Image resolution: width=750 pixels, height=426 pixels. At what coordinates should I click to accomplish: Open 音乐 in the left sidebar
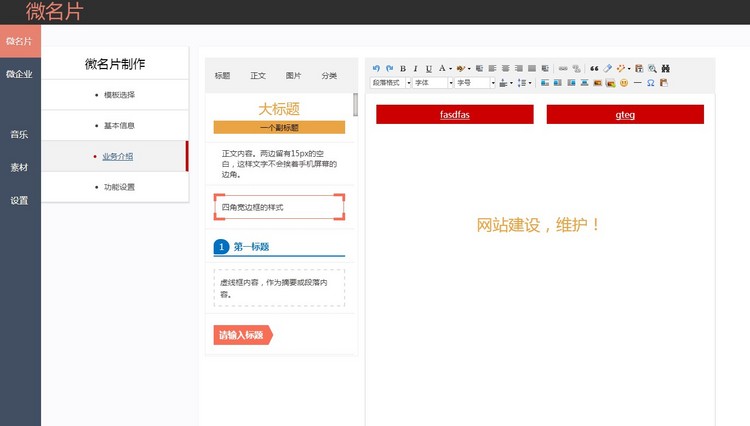[x=20, y=134]
